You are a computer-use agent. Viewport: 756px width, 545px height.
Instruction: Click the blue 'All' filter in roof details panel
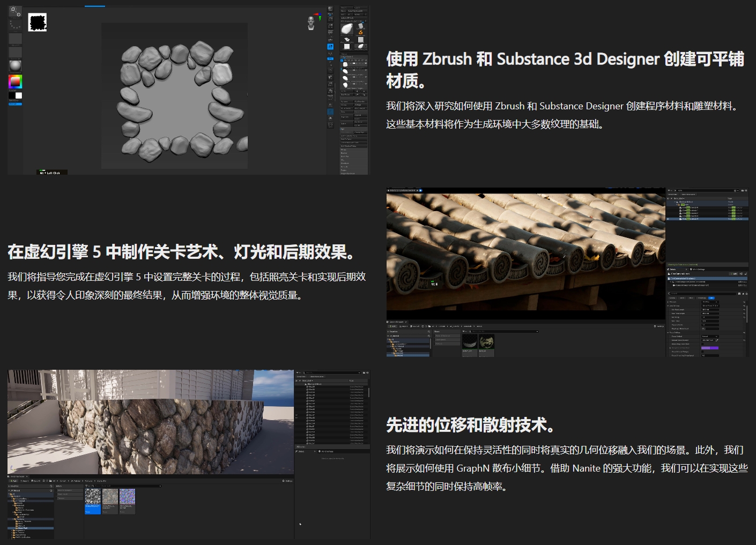pos(711,298)
